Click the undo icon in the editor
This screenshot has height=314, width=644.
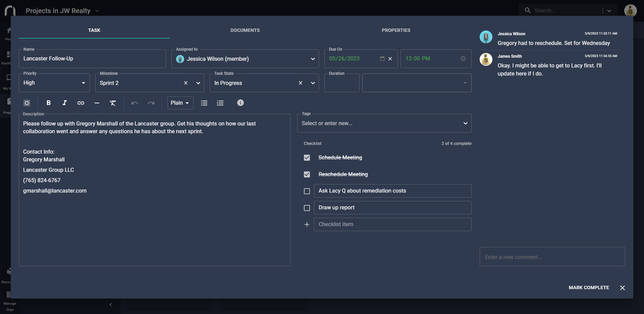(135, 103)
